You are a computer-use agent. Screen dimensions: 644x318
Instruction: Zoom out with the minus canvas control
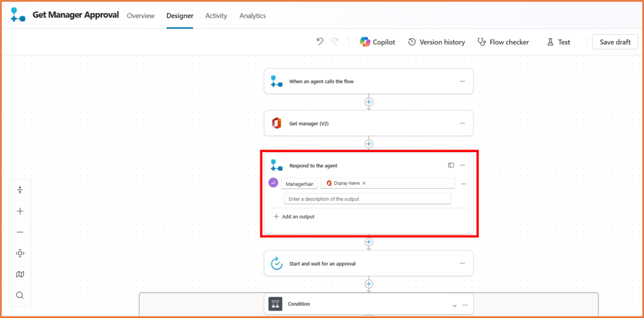pos(20,232)
